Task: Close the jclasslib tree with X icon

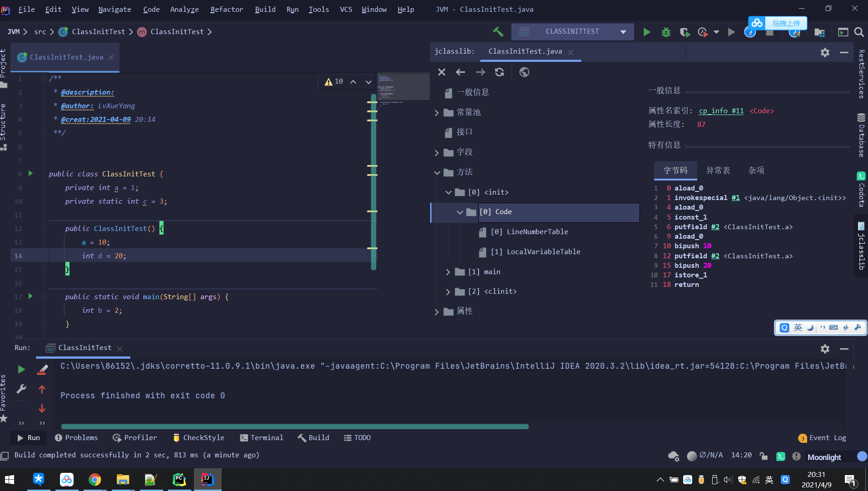Action: [x=441, y=72]
